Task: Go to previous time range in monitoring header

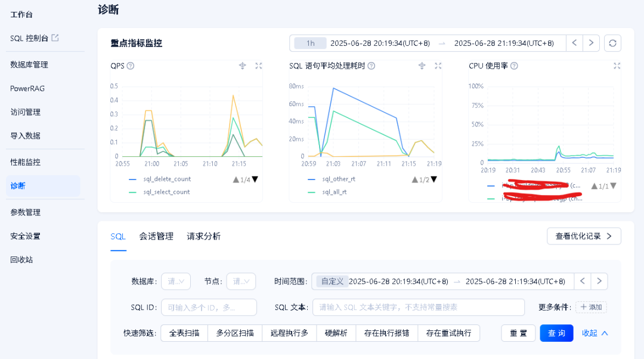Action: pos(574,43)
